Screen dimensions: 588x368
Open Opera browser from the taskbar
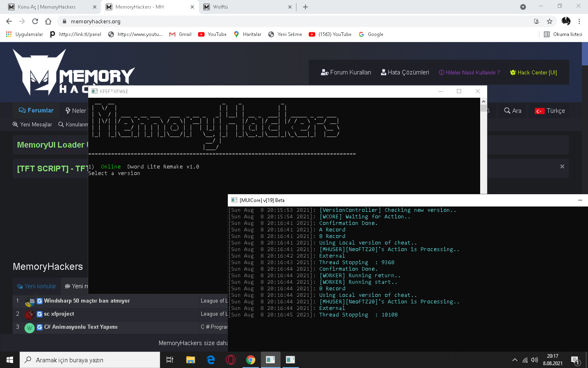(231, 360)
